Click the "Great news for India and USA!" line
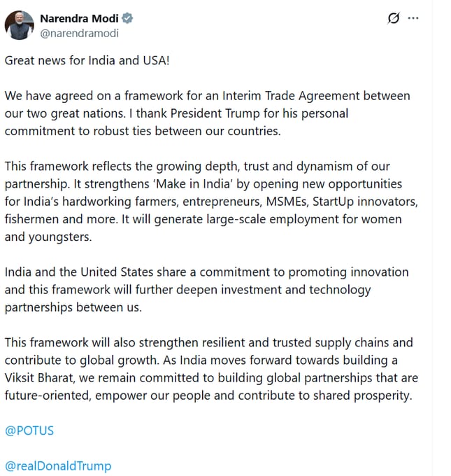451x476 pixels. pyautogui.click(x=87, y=59)
